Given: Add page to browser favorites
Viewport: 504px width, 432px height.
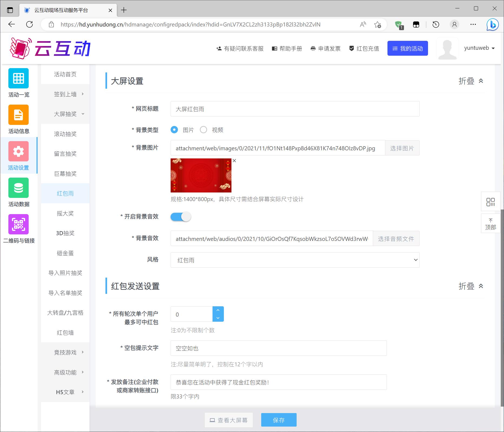Looking at the screenshot, I should [x=377, y=25].
